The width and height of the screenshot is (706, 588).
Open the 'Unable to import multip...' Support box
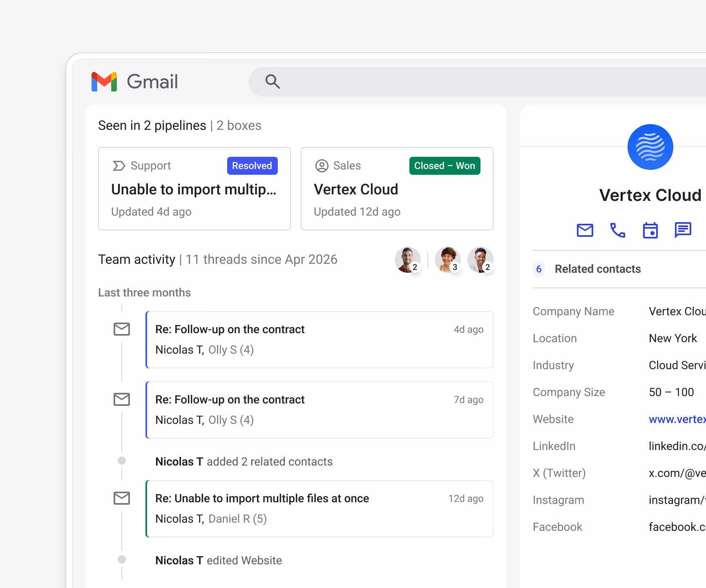click(194, 189)
